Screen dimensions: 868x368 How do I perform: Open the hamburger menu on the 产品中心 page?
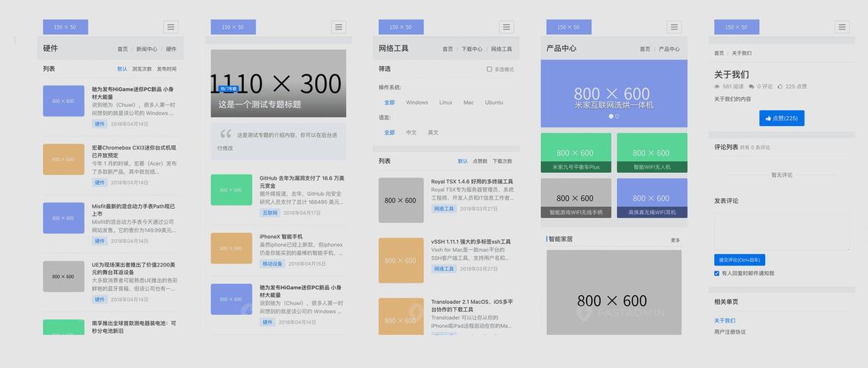click(674, 27)
